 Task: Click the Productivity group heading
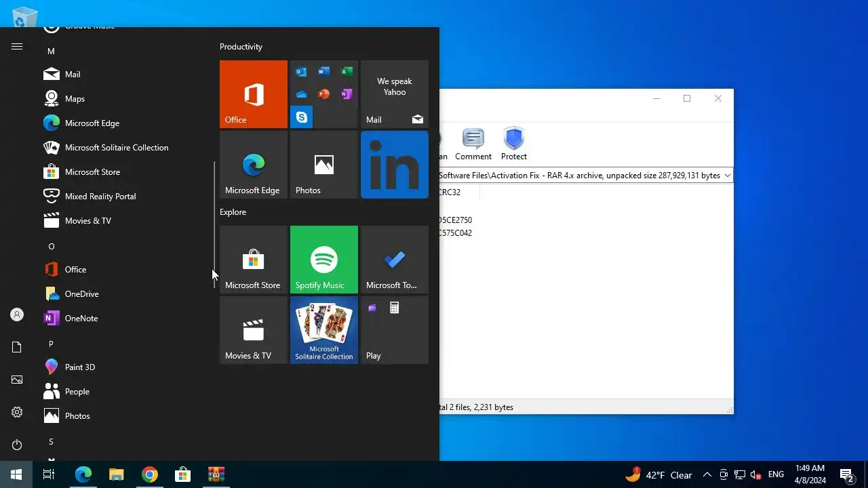[x=241, y=47]
